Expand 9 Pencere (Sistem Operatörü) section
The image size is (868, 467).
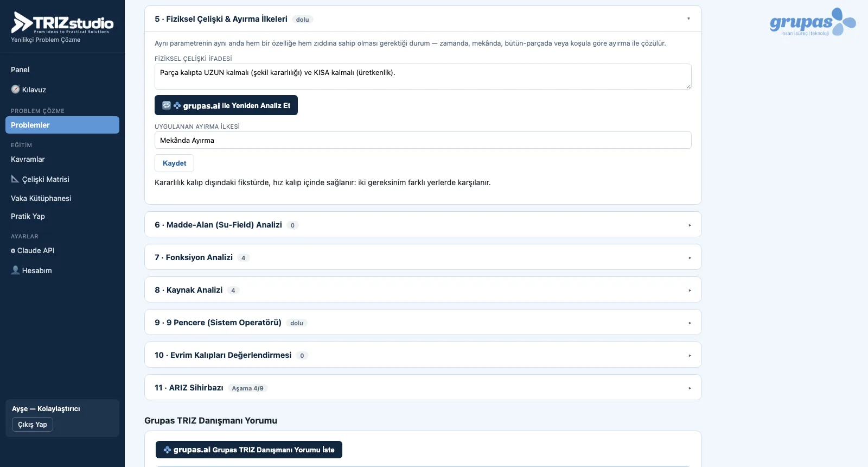coord(423,323)
